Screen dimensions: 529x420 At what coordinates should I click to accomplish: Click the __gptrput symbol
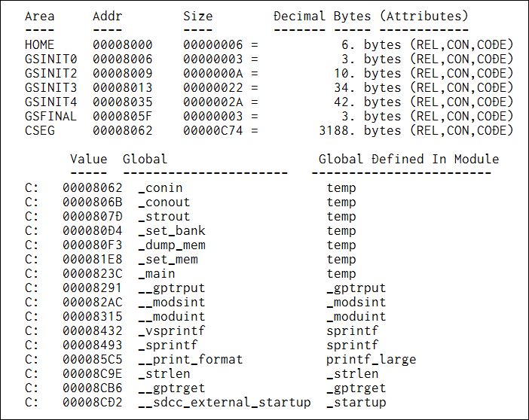(x=171, y=288)
